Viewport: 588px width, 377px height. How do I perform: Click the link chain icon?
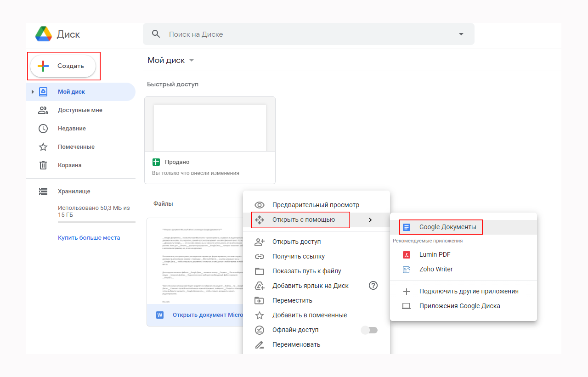pyautogui.click(x=260, y=256)
